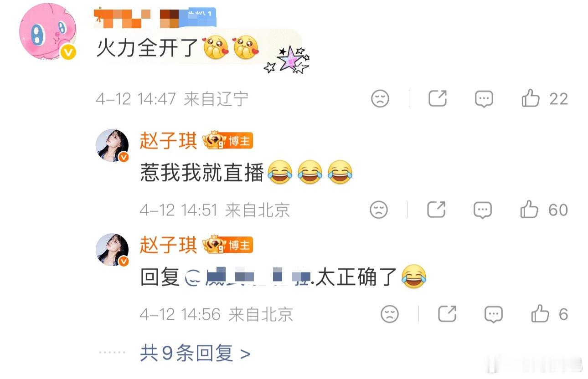This screenshot has width=588, height=379.
Task: Reply to 惹我我就直播 using comment bubble icon
Action: click(482, 210)
